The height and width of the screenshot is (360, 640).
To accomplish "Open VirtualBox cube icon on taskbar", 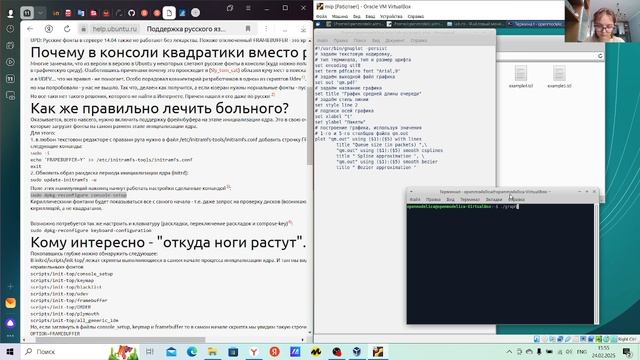I will [x=357, y=351].
